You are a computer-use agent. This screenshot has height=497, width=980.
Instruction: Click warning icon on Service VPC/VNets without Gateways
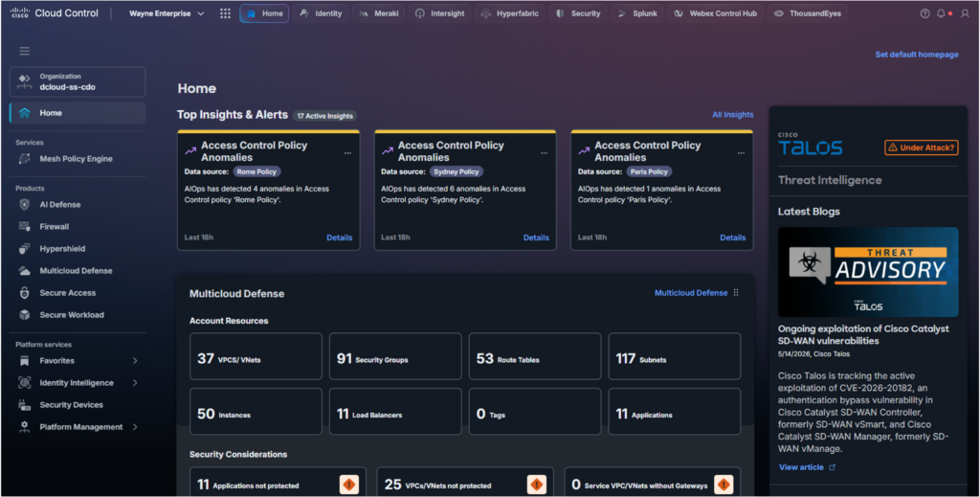click(x=724, y=485)
